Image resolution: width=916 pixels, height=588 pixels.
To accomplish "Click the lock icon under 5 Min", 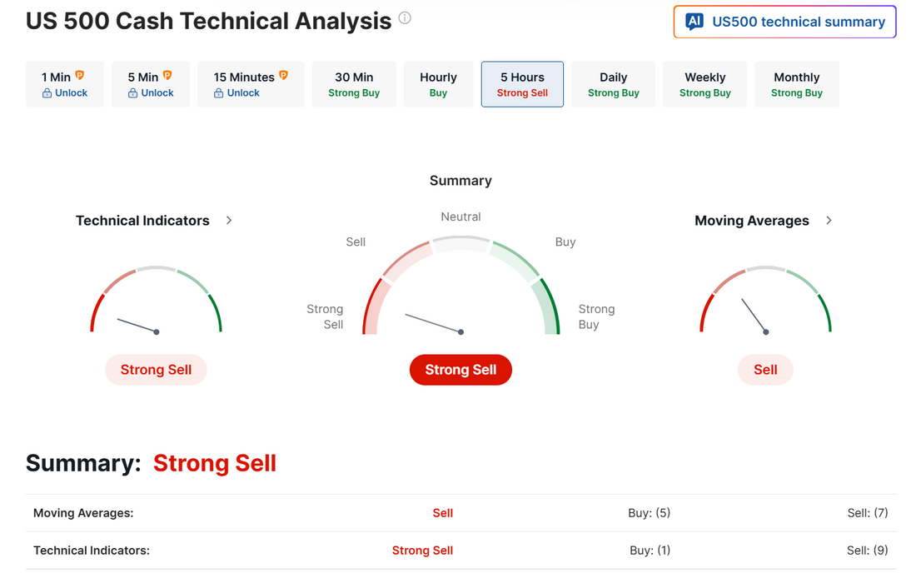I will (x=133, y=93).
